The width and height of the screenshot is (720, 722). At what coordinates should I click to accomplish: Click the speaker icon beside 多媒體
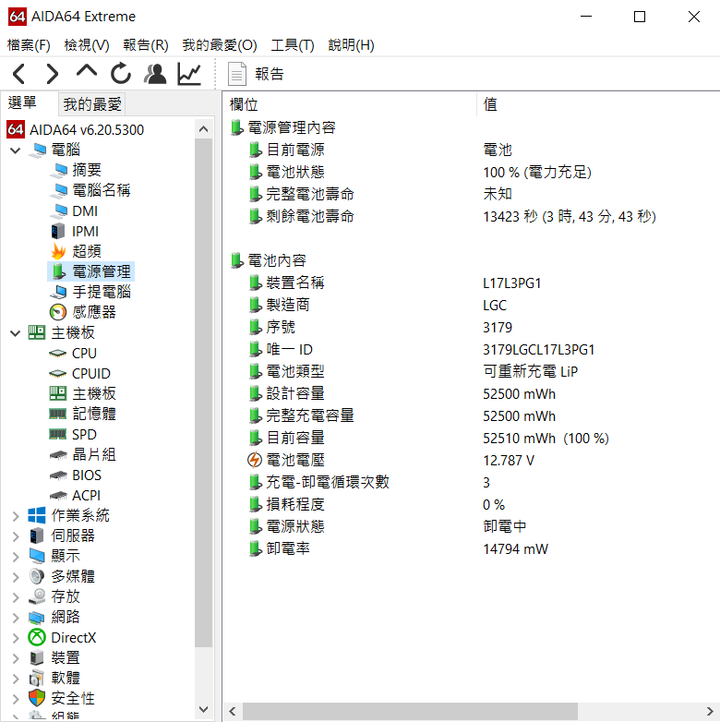(x=37, y=576)
